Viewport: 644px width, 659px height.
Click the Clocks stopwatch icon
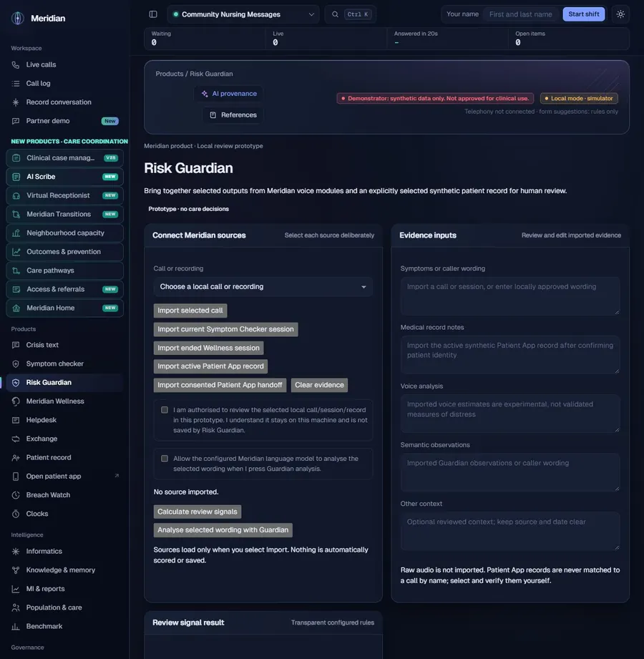click(16, 514)
